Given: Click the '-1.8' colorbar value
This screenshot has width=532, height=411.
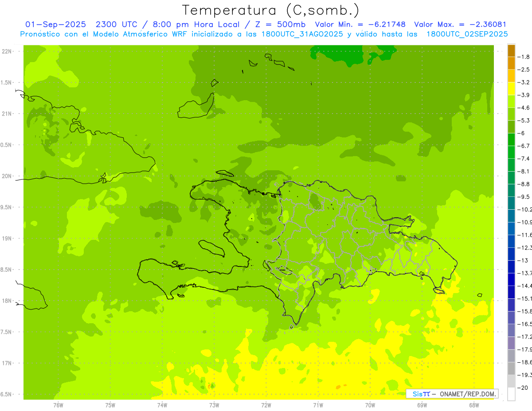Looking at the screenshot, I should [x=524, y=57].
